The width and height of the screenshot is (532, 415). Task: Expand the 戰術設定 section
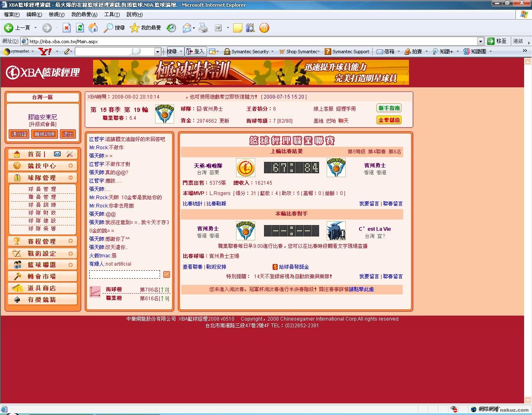pyautogui.click(x=71, y=253)
